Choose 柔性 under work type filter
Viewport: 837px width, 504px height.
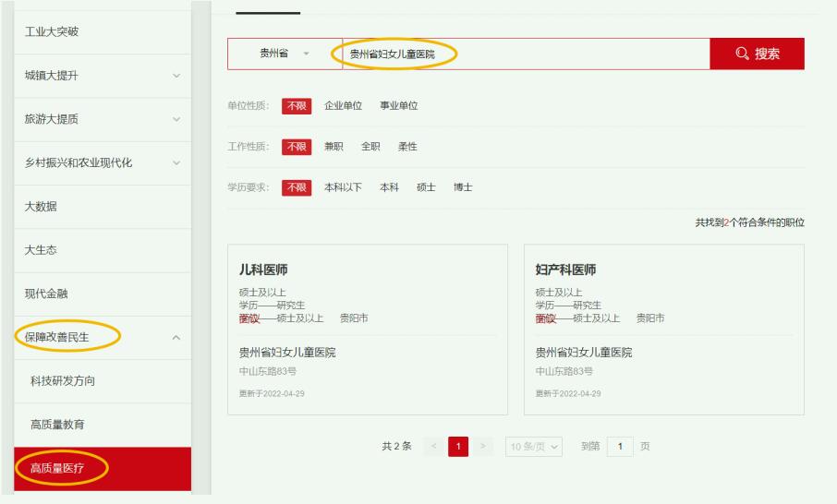click(407, 147)
